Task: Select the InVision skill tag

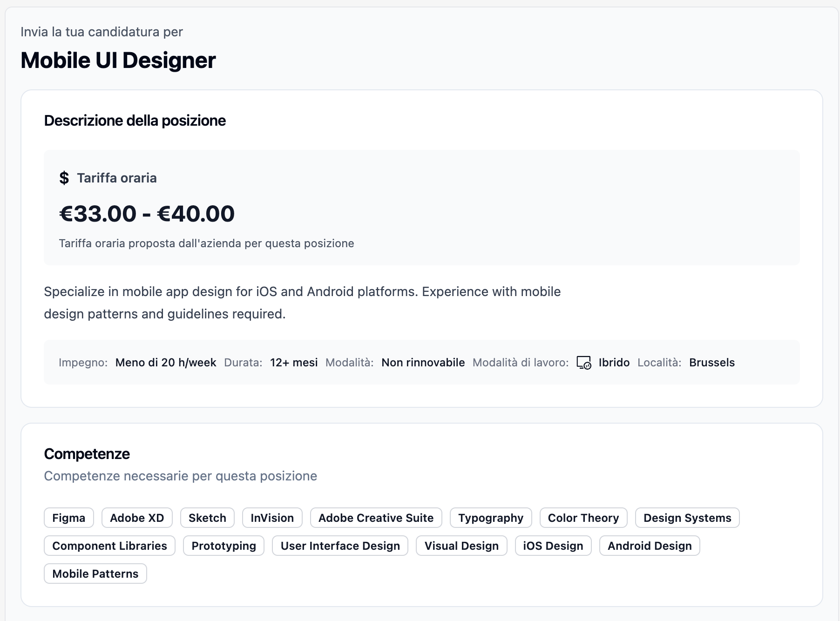Action: pyautogui.click(x=272, y=518)
